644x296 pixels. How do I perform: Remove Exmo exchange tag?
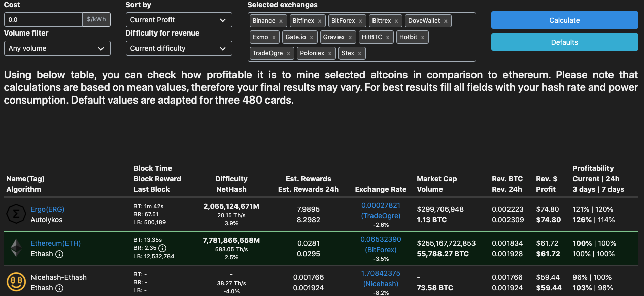(274, 38)
